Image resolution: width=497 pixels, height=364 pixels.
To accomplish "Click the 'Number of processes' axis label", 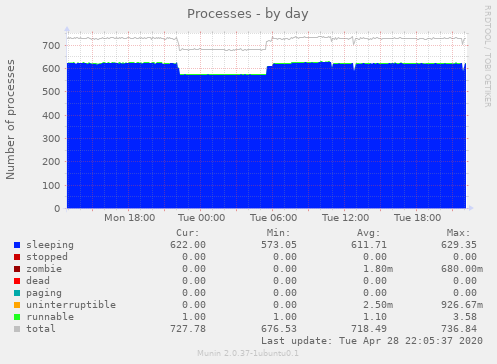I will click(x=10, y=119).
